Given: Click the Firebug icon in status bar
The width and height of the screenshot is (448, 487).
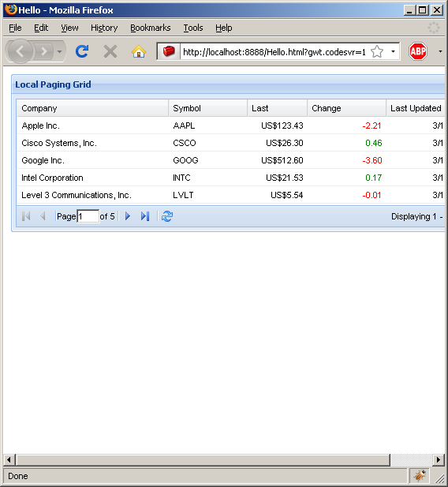Looking at the screenshot, I should point(420,475).
